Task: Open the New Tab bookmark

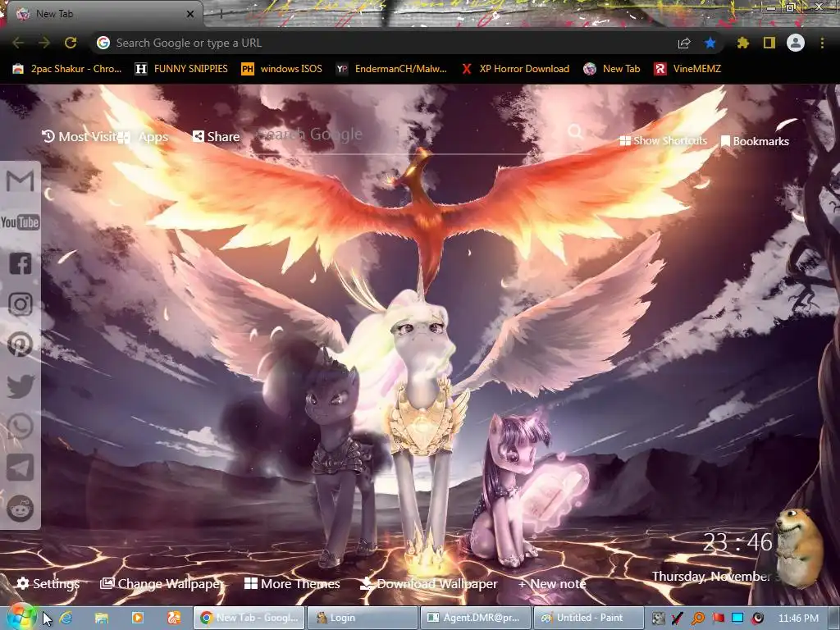Action: (x=611, y=69)
